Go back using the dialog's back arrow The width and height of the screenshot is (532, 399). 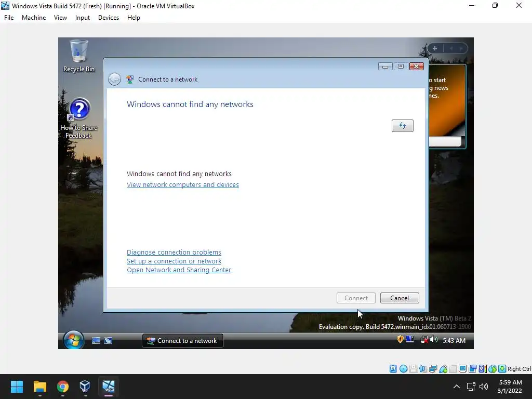[x=114, y=79]
